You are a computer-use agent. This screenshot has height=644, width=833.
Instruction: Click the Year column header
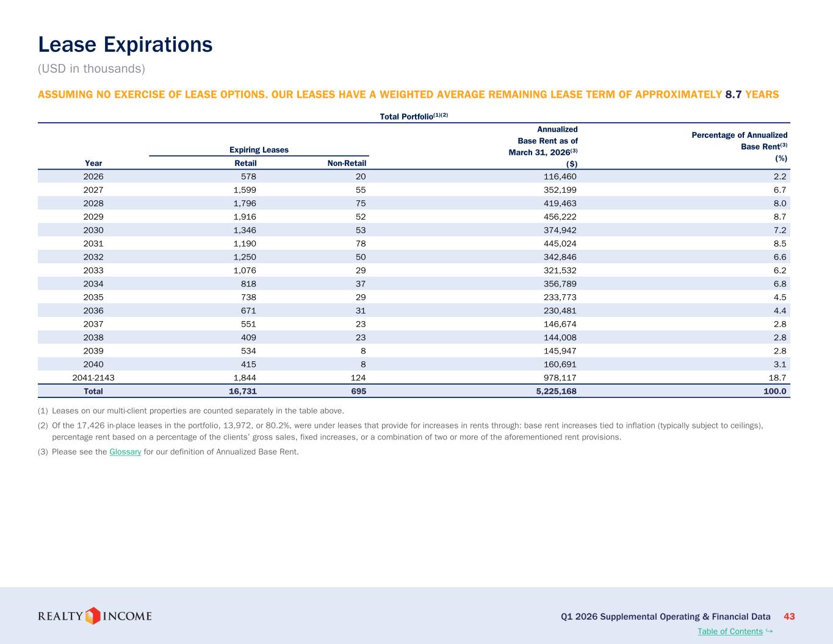pos(93,163)
